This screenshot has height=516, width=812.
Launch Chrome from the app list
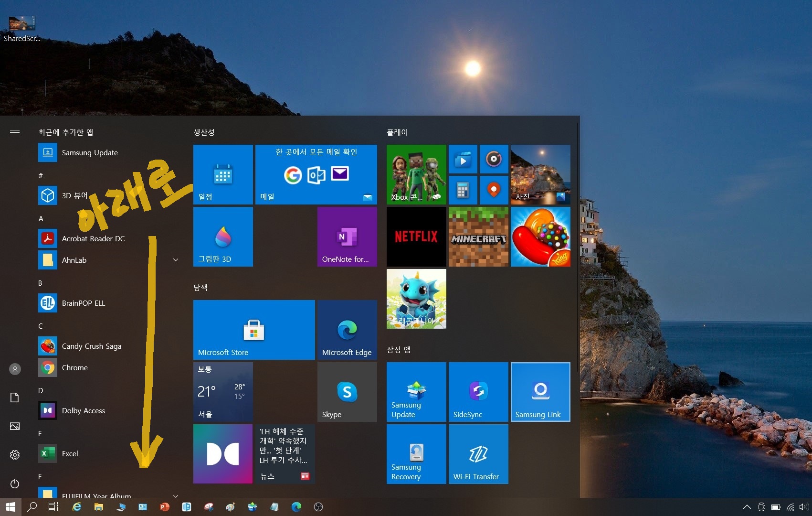click(110, 367)
